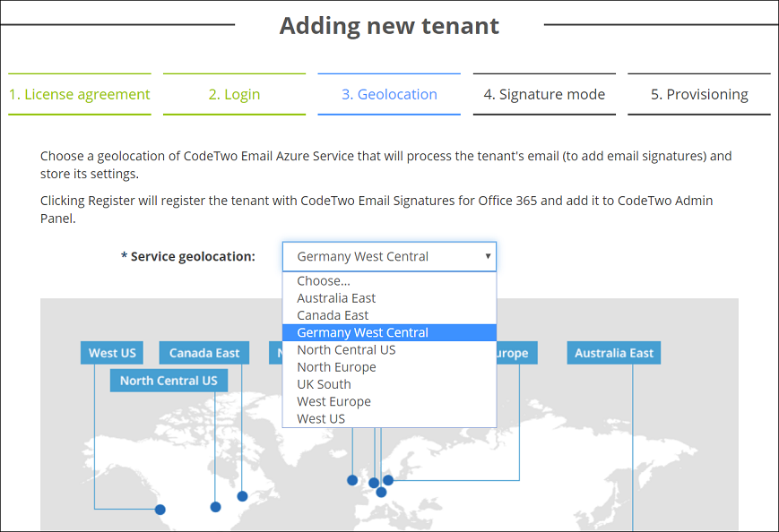
Task: Open the 4. Signature mode step
Action: pyautogui.click(x=544, y=94)
